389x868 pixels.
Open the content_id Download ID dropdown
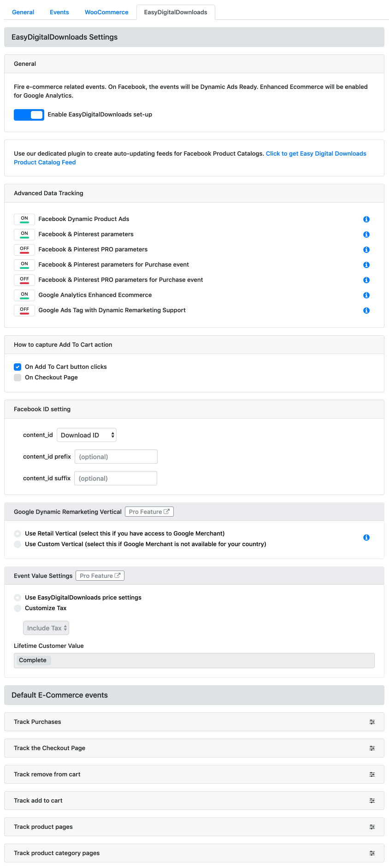point(87,435)
